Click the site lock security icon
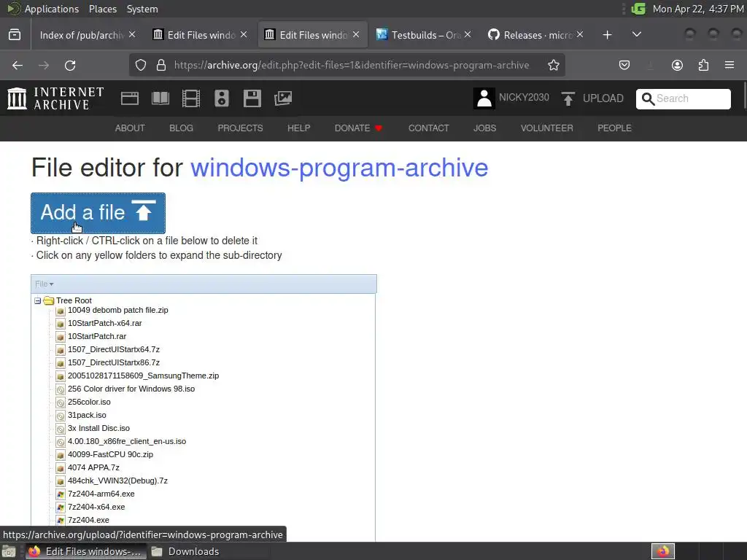747x560 pixels. 161,65
